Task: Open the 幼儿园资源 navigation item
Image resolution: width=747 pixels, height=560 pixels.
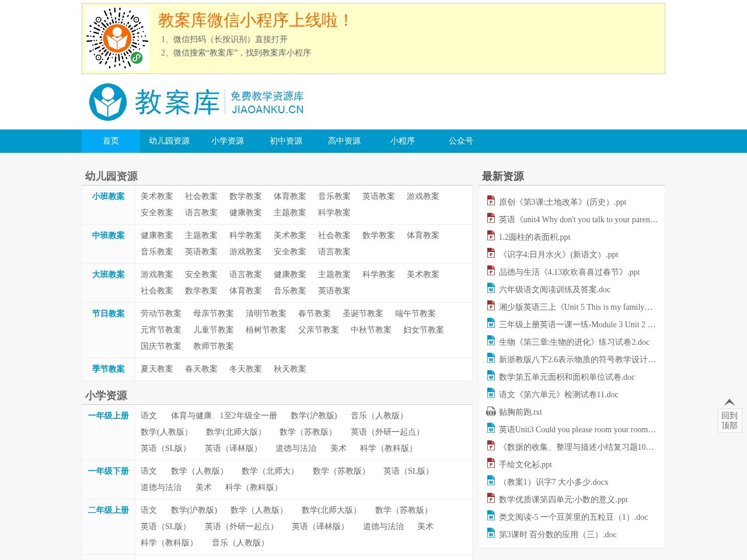Action: (169, 141)
